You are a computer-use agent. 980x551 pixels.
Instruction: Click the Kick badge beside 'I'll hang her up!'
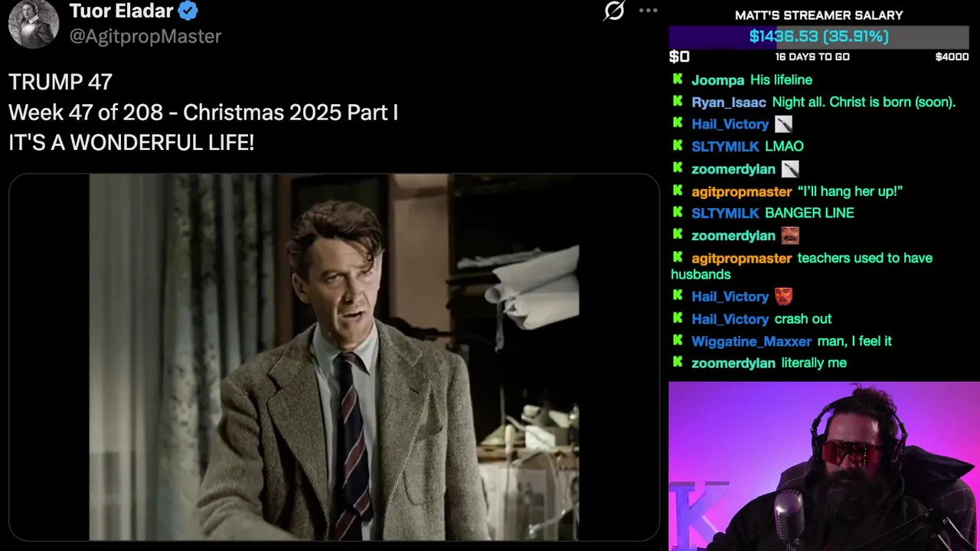pyautogui.click(x=678, y=191)
